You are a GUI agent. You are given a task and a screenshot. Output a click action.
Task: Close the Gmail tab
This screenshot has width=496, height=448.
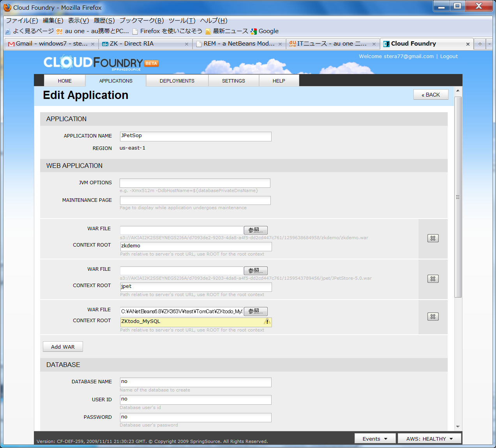(93, 44)
